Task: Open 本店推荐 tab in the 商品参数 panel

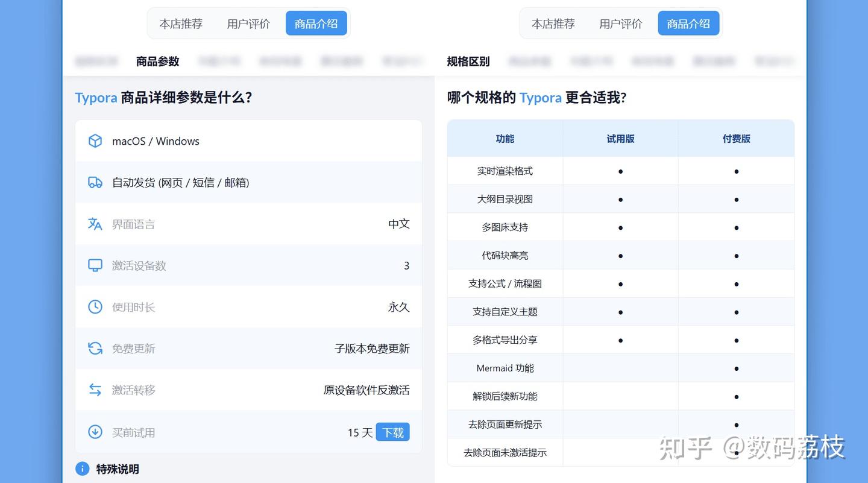Action: coord(181,24)
